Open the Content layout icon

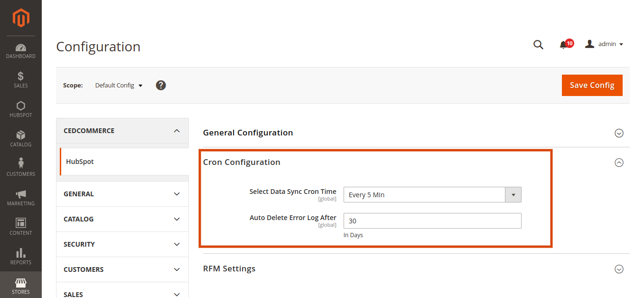(21, 222)
